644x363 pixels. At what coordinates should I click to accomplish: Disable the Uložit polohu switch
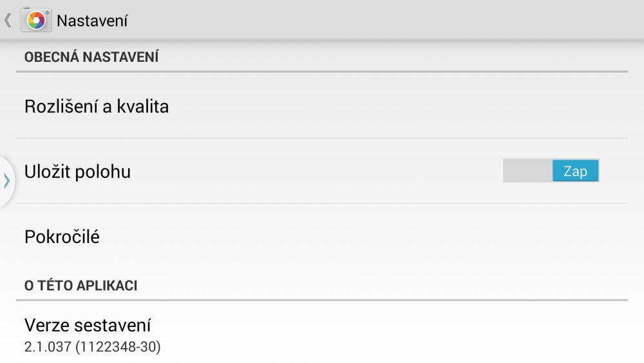pos(551,172)
